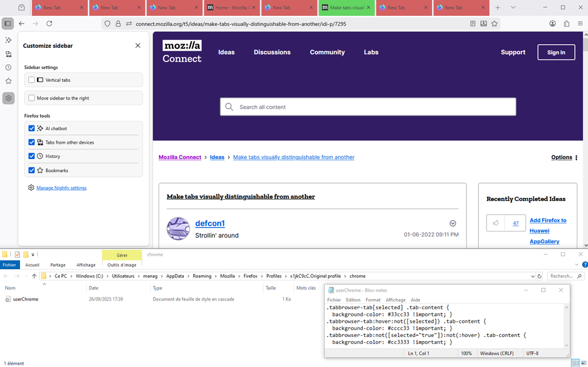Viewport: 588px width, 367px height.
Task: Click the Explorer Recherch... search box
Action: pyautogui.click(x=566, y=276)
